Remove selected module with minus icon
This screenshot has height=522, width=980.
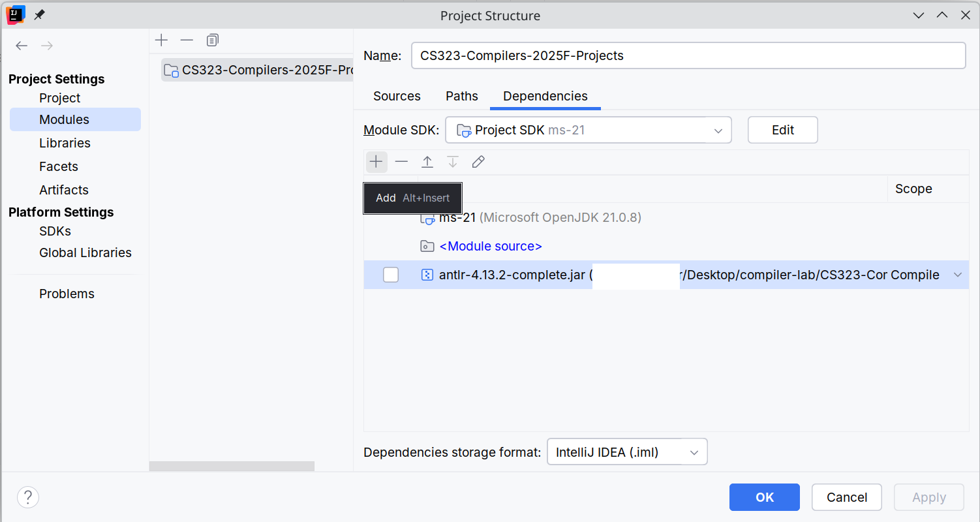tap(187, 40)
